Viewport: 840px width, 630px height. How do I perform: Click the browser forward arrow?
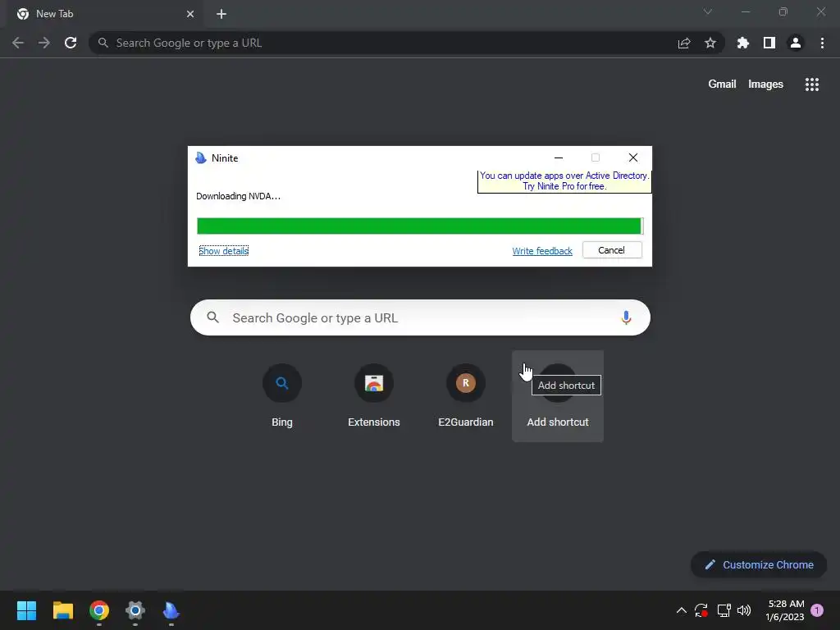tap(44, 43)
